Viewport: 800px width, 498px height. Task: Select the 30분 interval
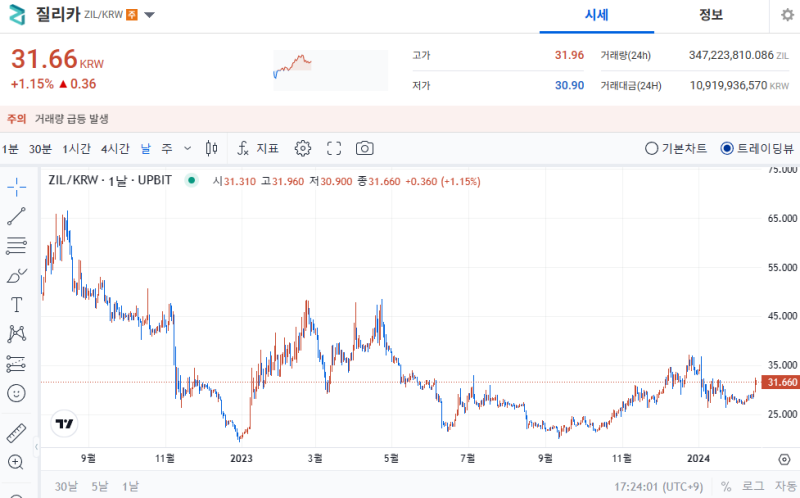[x=40, y=148]
